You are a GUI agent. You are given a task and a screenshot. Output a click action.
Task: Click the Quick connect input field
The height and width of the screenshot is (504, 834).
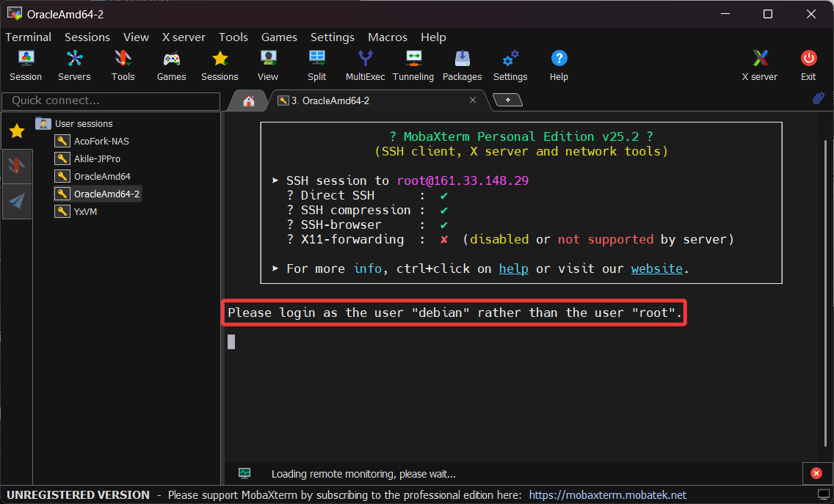pyautogui.click(x=111, y=101)
